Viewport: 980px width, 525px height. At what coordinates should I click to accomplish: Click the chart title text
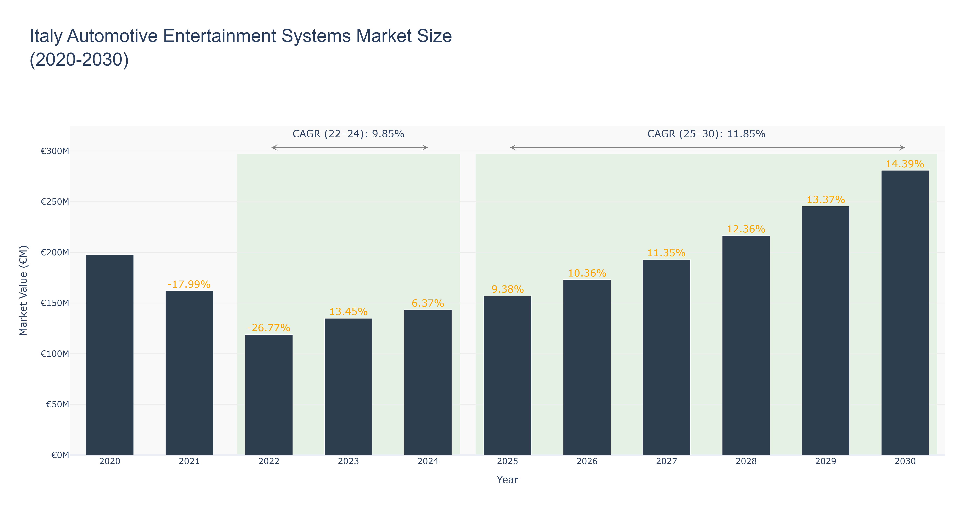[240, 48]
